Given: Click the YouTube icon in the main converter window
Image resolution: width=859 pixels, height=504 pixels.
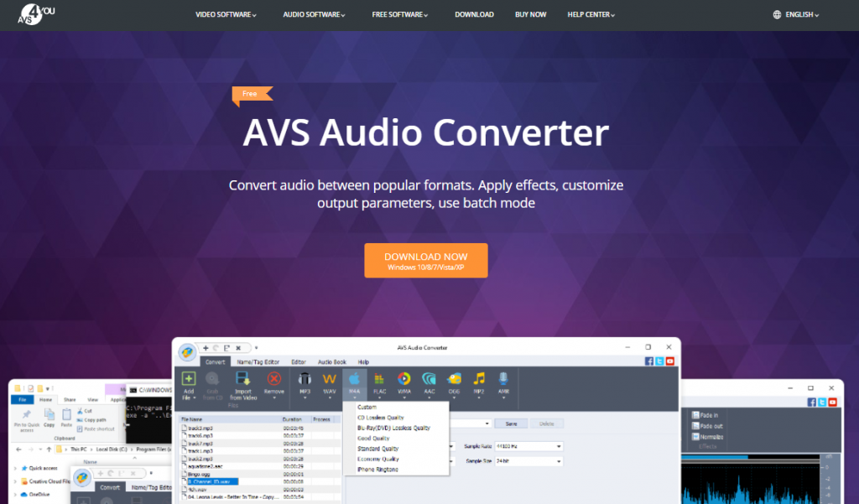Looking at the screenshot, I should (x=669, y=361).
